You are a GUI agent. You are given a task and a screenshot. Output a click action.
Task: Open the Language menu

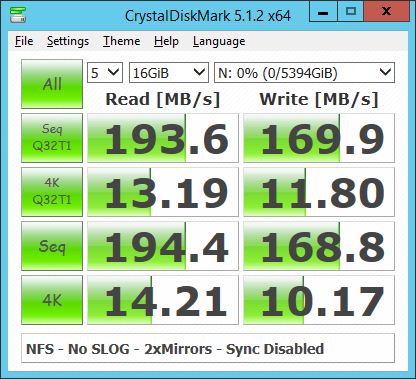(x=219, y=41)
